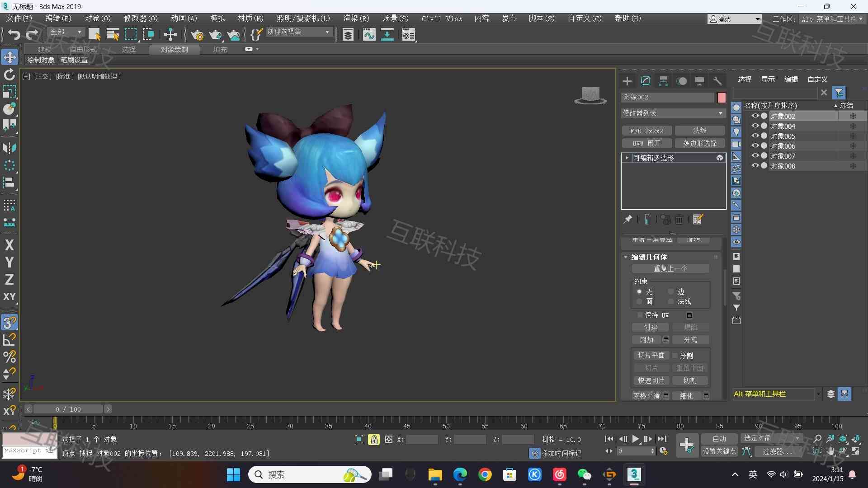Open the Display panel tab
Screen dimensions: 868x488
(x=699, y=81)
